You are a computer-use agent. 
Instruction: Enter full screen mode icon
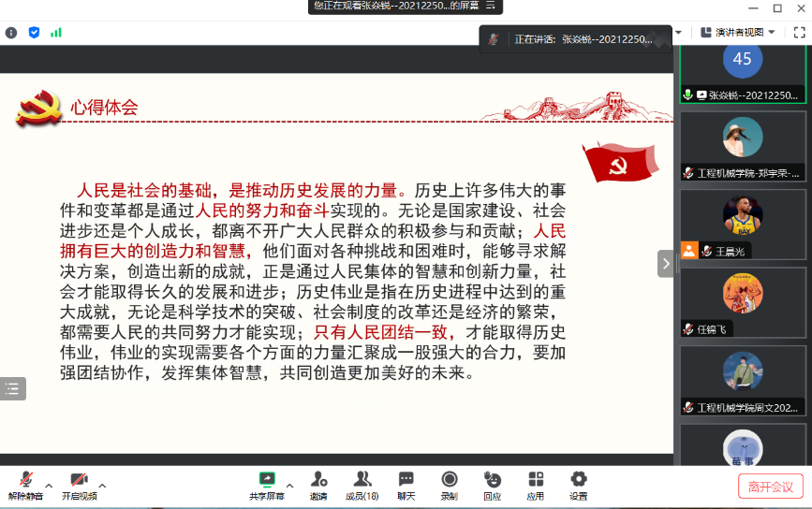tap(799, 32)
